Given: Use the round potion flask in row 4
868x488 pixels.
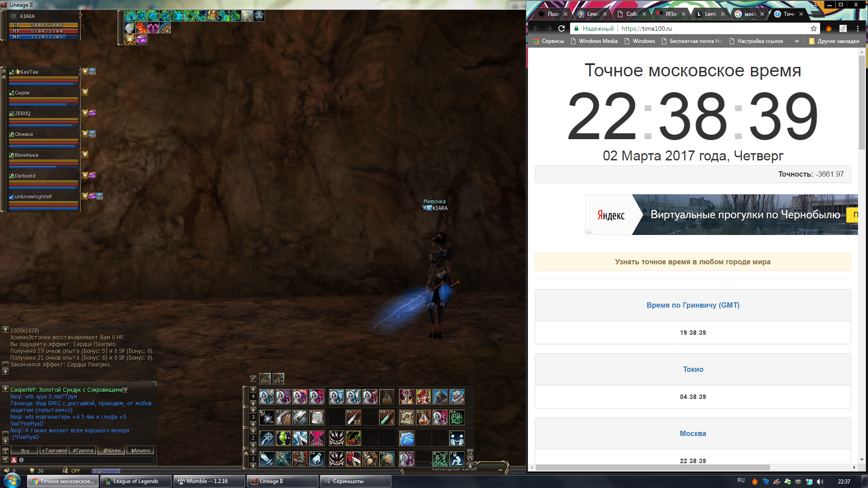Looking at the screenshot, I should (x=387, y=397).
